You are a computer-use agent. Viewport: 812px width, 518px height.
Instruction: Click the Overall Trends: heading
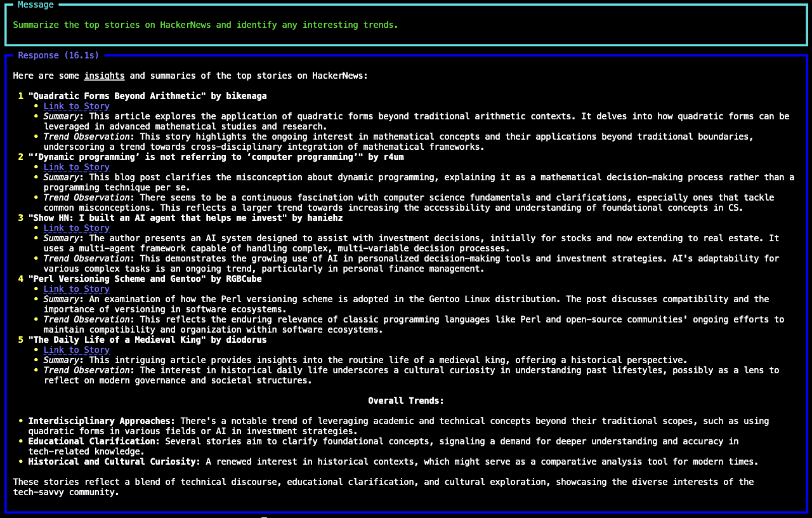point(406,401)
